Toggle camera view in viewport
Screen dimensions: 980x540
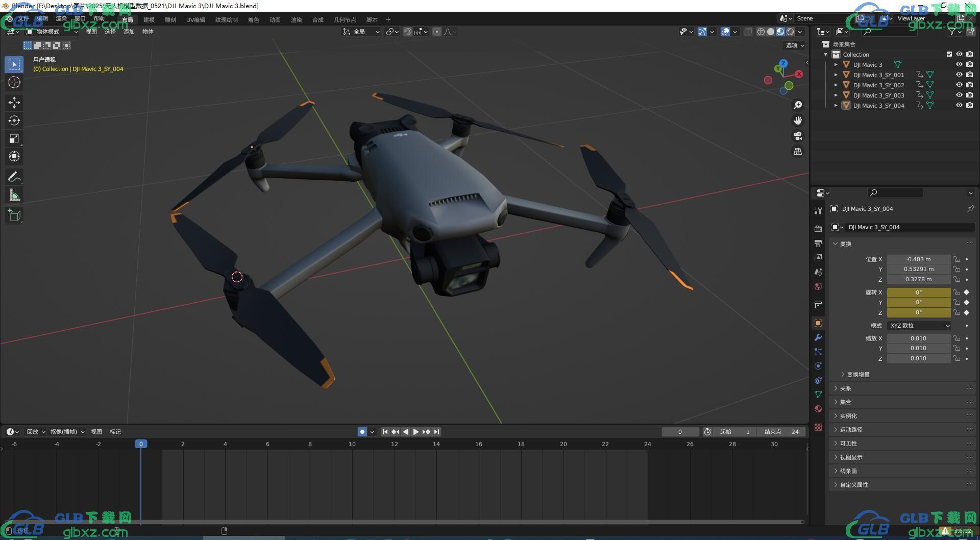[798, 136]
